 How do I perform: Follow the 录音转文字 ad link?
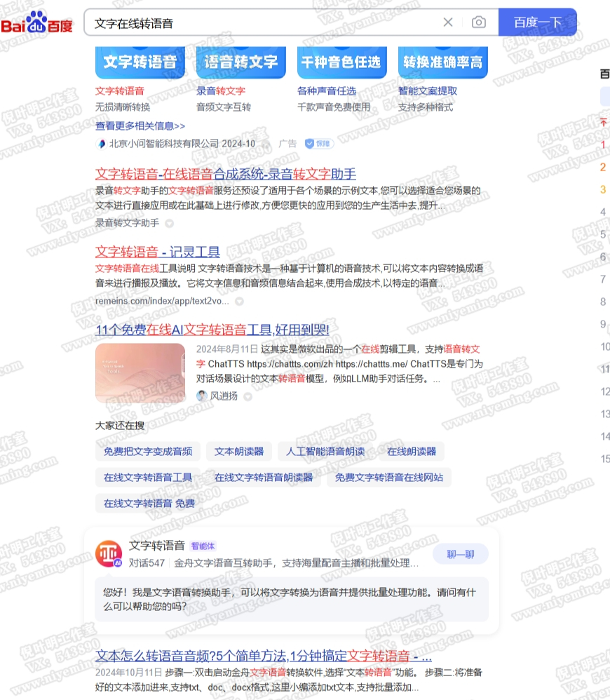point(221,91)
